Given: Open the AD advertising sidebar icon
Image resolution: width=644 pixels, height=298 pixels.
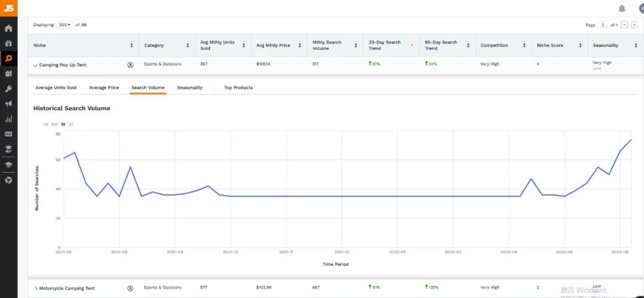Looking at the screenshot, I should [x=8, y=134].
